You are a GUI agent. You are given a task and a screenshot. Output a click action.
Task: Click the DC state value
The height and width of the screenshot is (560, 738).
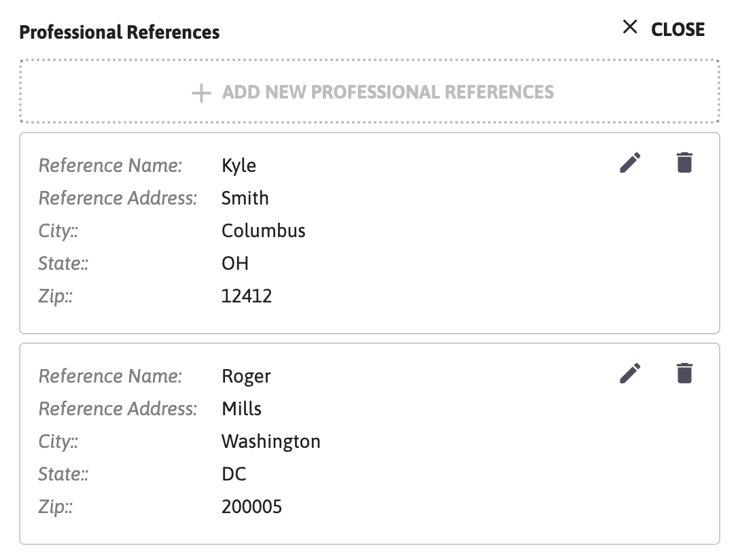tap(234, 474)
